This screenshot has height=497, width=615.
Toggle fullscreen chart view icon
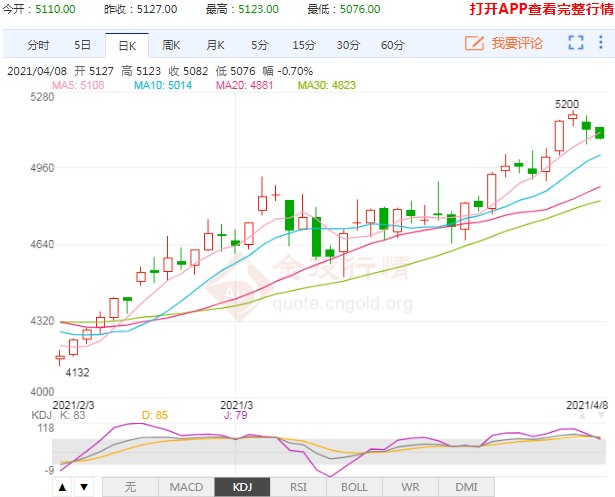576,42
